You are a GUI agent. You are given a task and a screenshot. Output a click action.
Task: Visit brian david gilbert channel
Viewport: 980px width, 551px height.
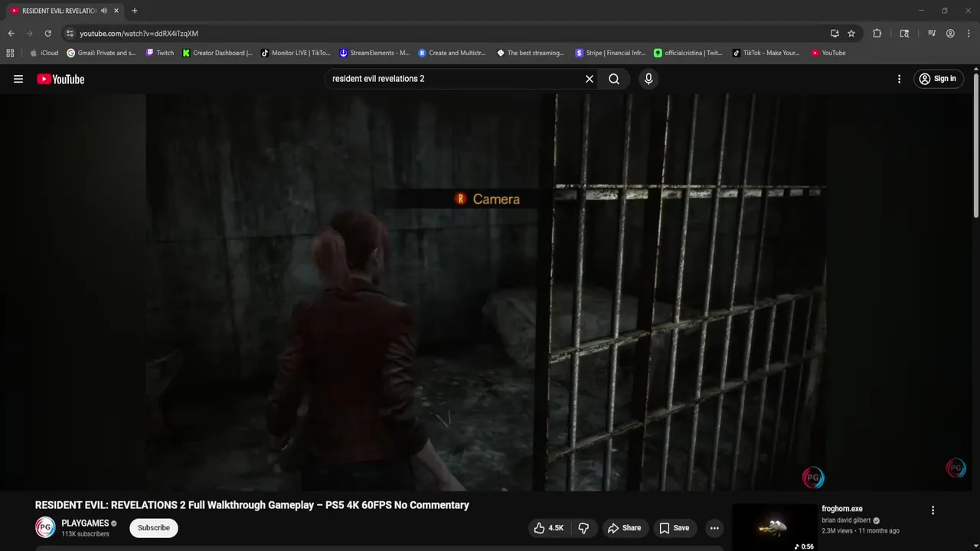tap(846, 520)
